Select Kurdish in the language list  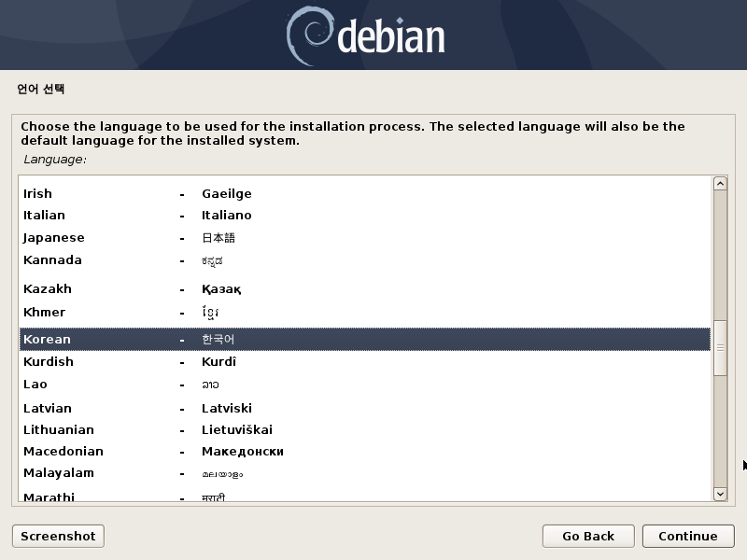(365, 362)
